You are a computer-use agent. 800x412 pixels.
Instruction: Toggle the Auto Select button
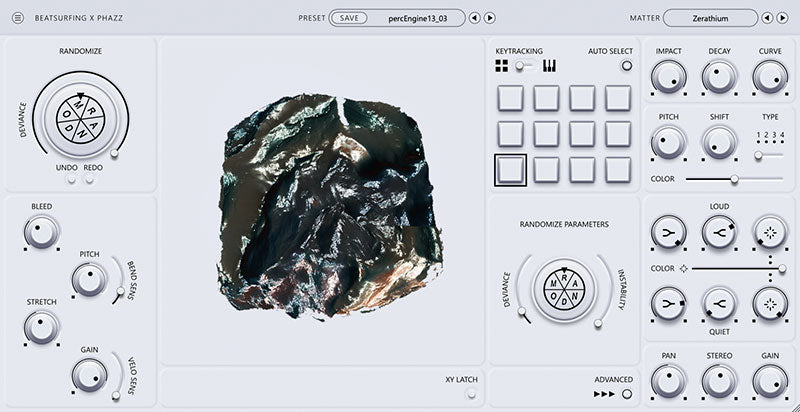[x=626, y=66]
